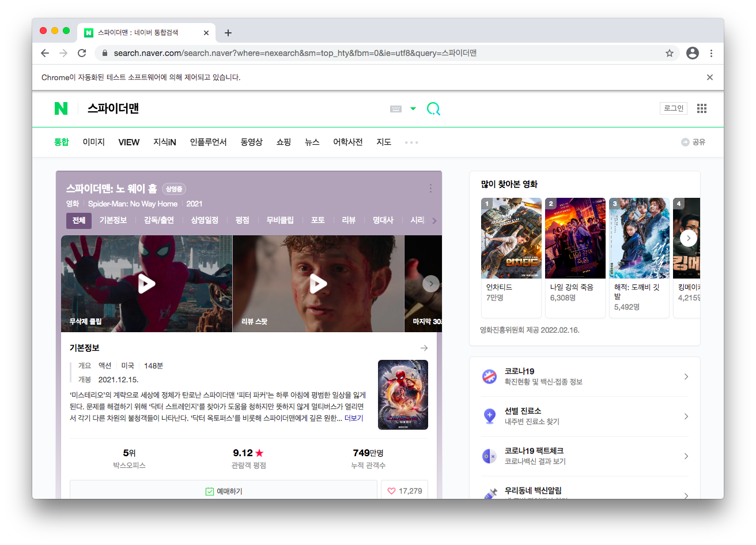Open a new browser tab
Viewport: 756px width, 545px height.
[228, 33]
